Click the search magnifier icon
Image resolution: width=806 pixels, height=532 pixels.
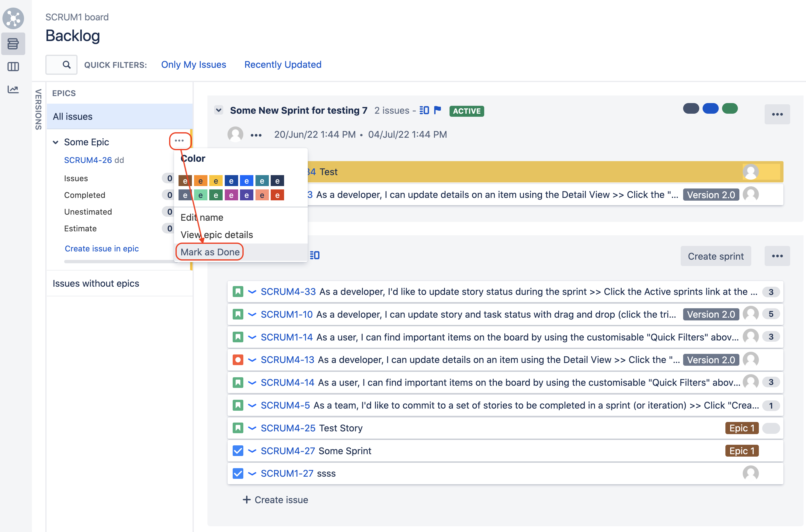coord(67,64)
